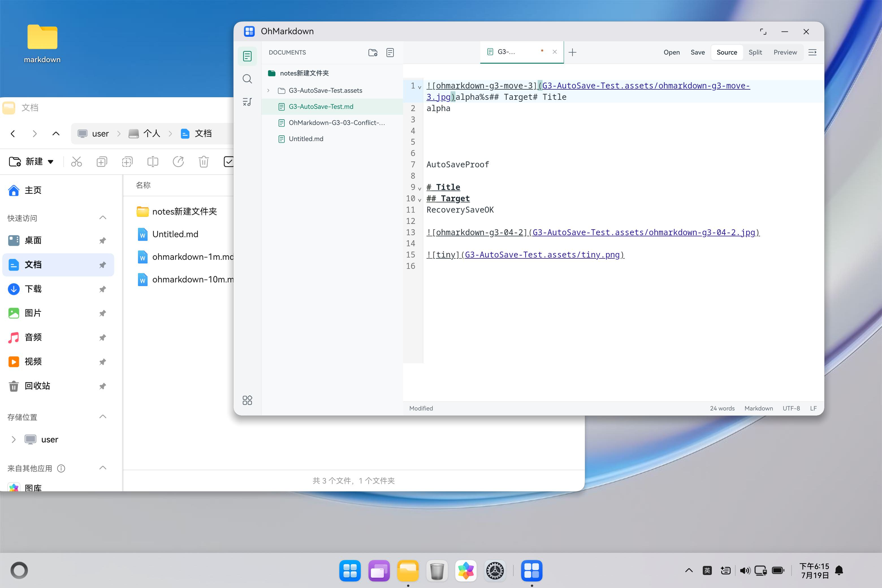Select 下载 in file manager sidebar
882x588 pixels.
(58, 289)
